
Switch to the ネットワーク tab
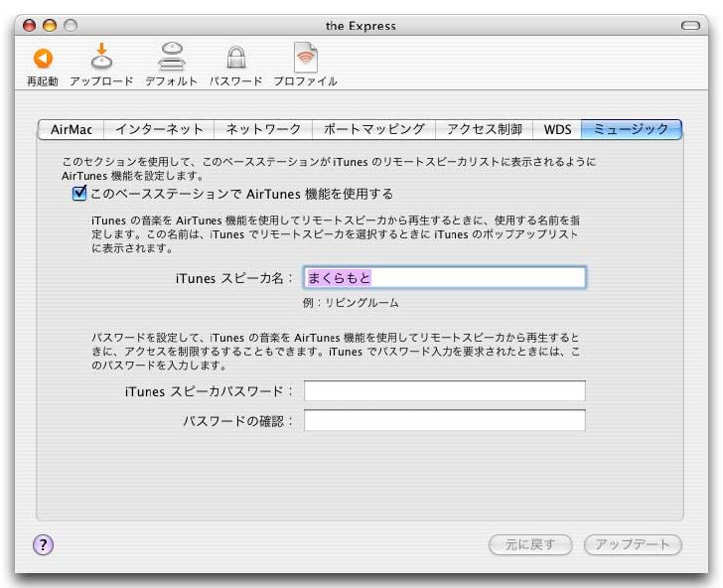point(263,129)
